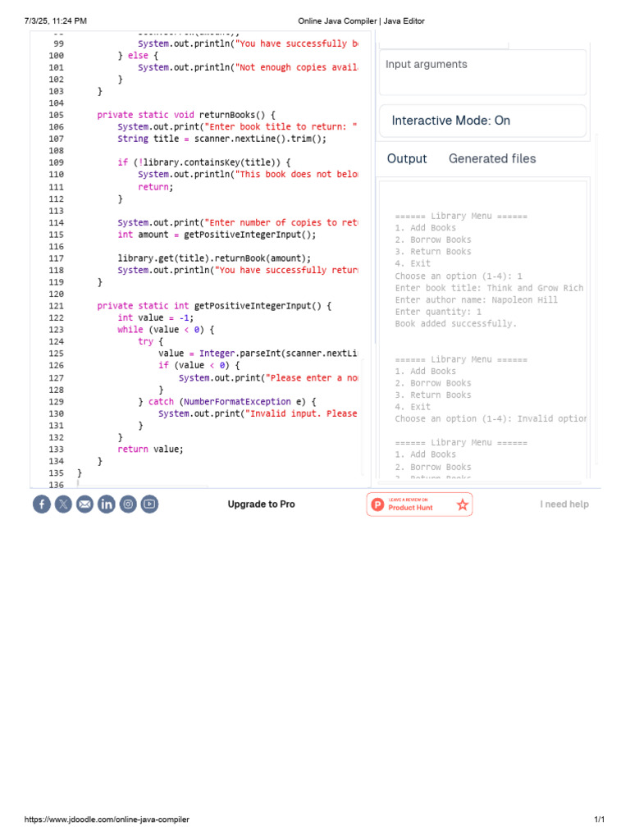Switch to the Generated files tab

pyautogui.click(x=492, y=158)
